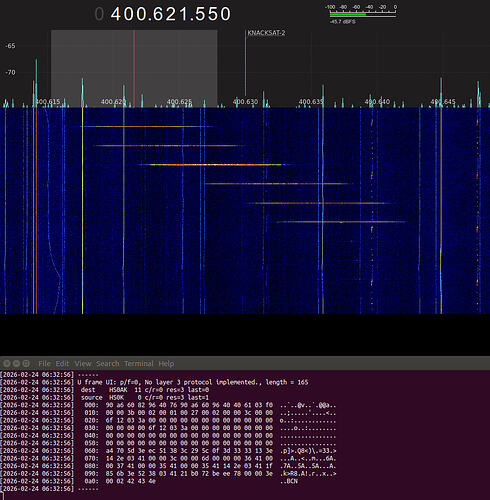The image size is (490, 500).
Task: Open the terminal View menu
Action: coord(83,364)
